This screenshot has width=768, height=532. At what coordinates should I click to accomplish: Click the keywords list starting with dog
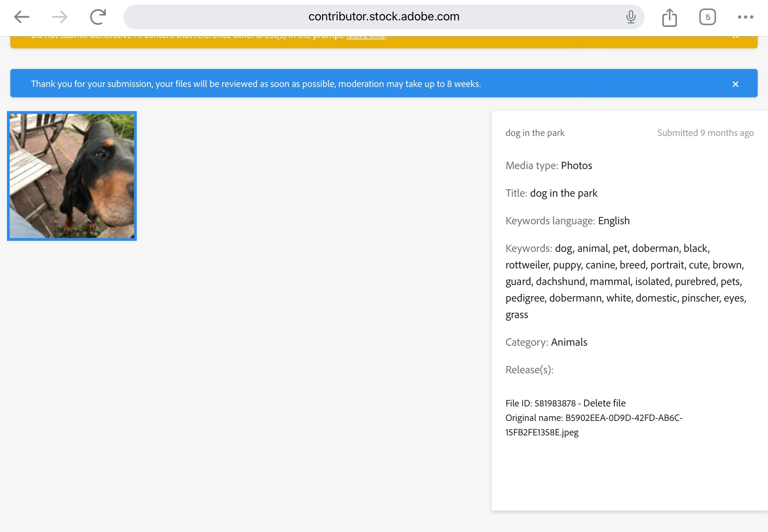(x=625, y=281)
